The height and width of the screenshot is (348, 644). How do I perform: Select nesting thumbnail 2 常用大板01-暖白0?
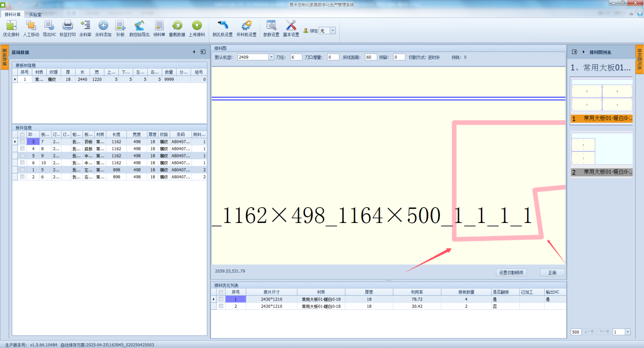[x=602, y=154]
